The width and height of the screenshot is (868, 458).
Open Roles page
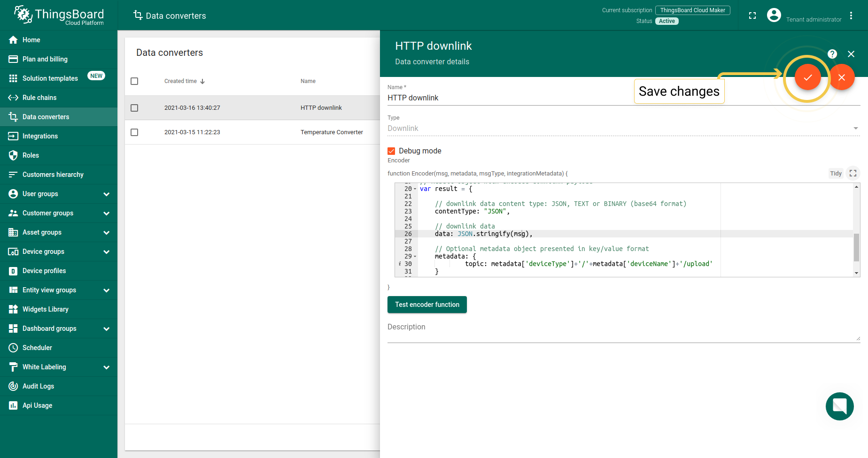point(59,155)
